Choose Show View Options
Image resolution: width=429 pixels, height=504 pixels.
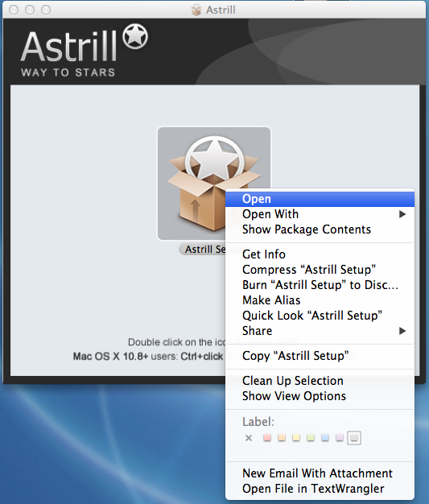tap(320, 396)
